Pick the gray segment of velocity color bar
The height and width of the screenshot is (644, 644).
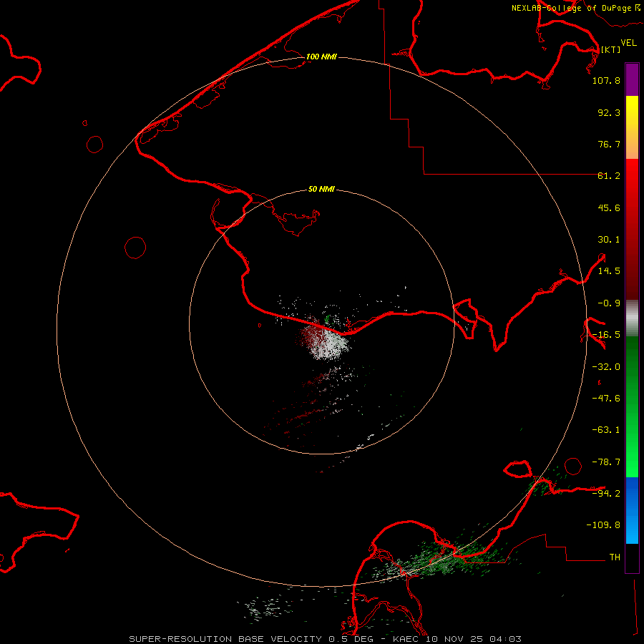[x=632, y=318]
